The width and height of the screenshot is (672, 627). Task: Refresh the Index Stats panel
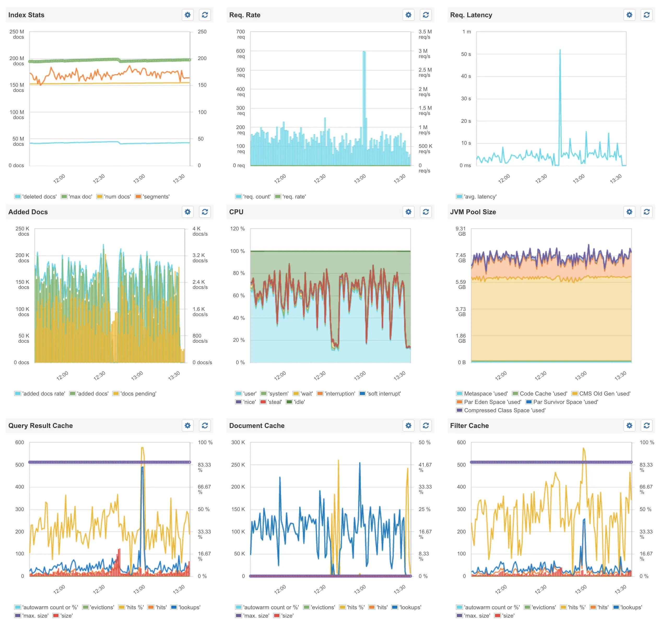tap(205, 15)
